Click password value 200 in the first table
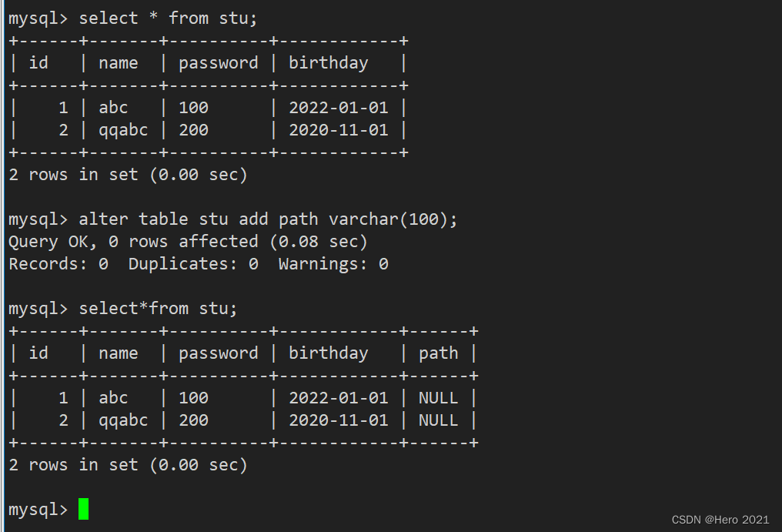Viewport: 782px width, 532px height. [193, 130]
